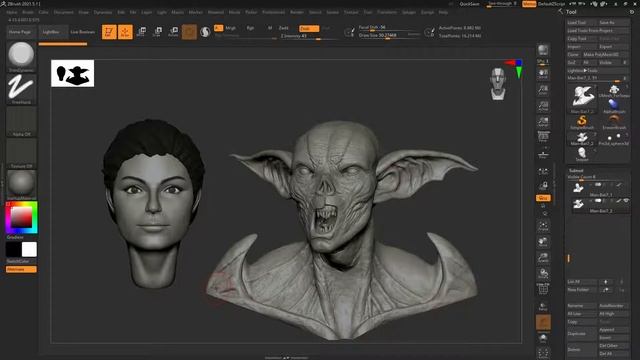Click Make PolyMesh3D
The image size is (640, 360).
[x=605, y=54]
